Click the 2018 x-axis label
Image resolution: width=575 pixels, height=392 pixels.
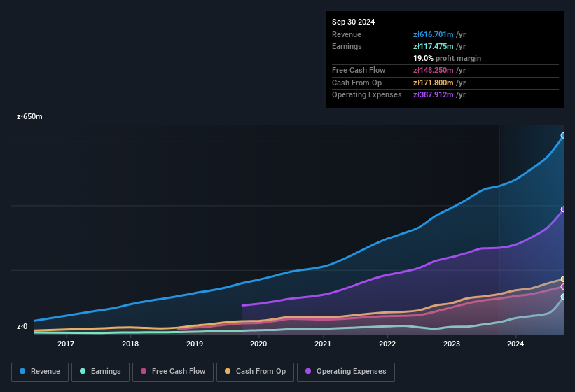[130, 344]
